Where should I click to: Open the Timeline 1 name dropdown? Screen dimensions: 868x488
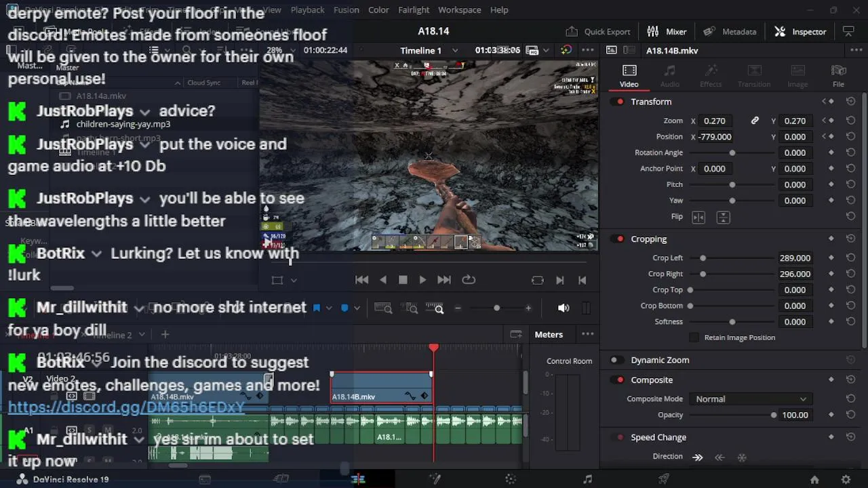click(455, 50)
